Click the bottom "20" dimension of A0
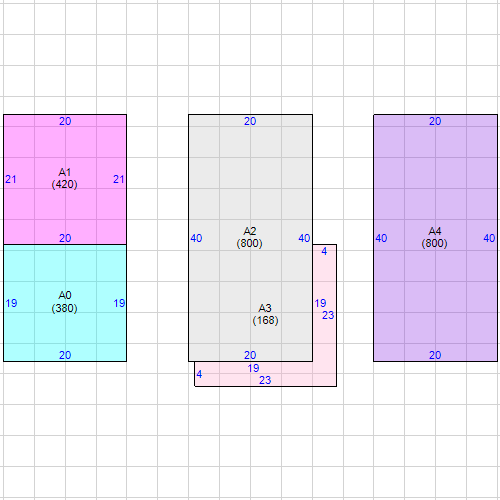Screen dimensions: 500x500 [65, 355]
